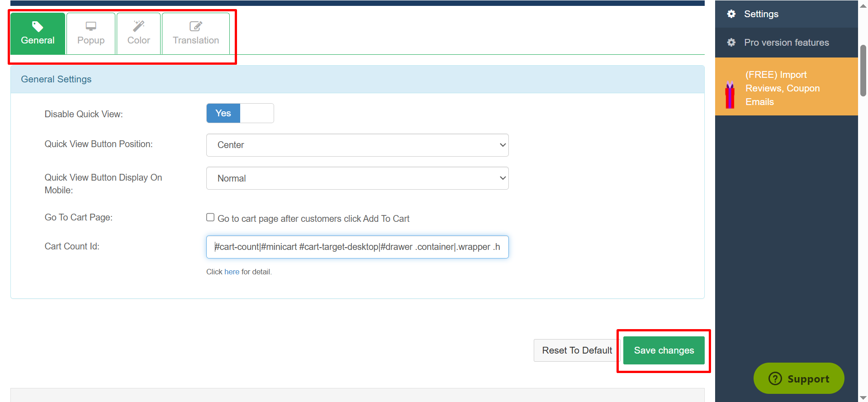Click the Popup tab monitor icon

[x=91, y=26]
